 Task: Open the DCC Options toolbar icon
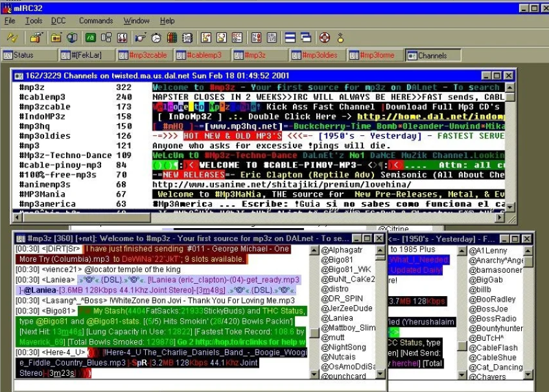237,37
